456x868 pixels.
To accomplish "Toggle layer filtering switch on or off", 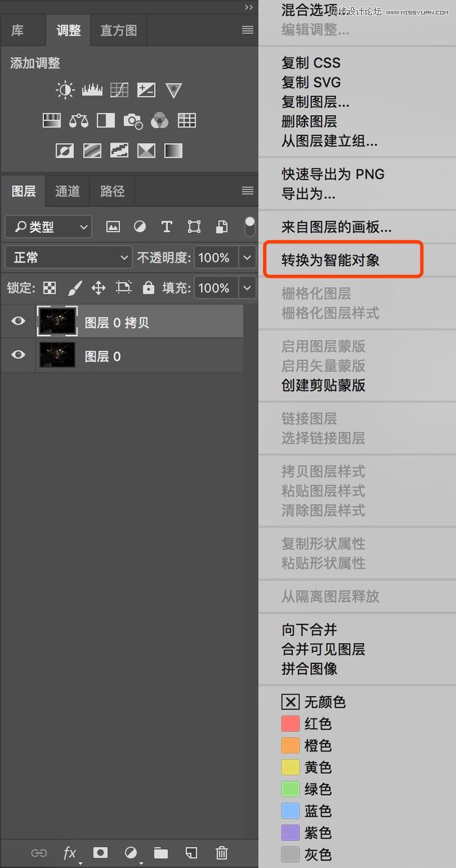I will (x=250, y=226).
